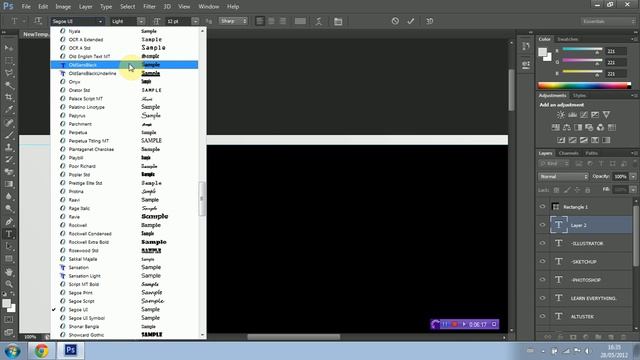Click the color spectrum ramp
640x360 pixels.
pyautogui.click(x=584, y=85)
